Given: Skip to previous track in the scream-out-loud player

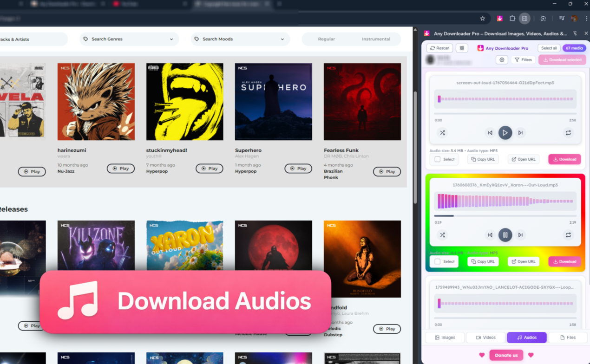Looking at the screenshot, I should tap(490, 133).
